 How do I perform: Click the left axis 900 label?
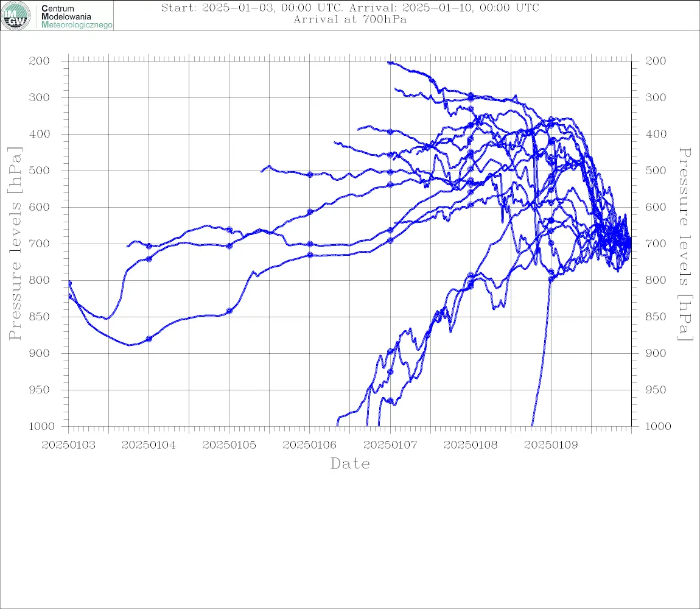pos(40,353)
